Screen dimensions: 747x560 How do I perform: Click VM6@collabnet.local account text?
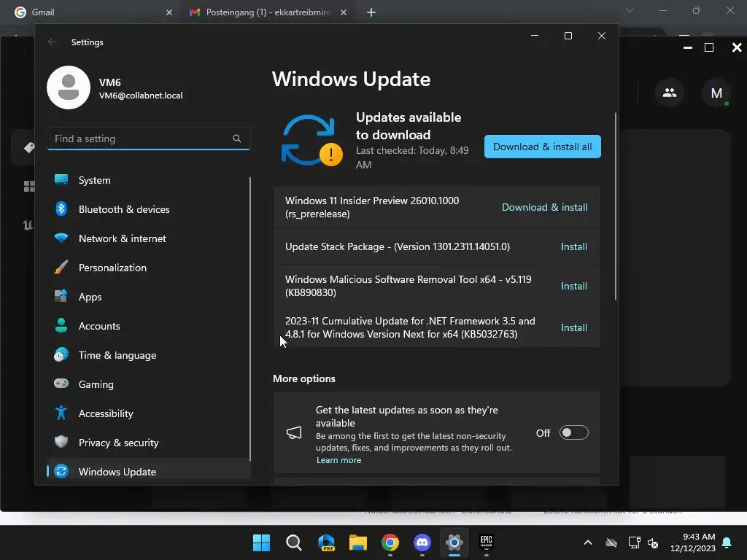click(141, 96)
